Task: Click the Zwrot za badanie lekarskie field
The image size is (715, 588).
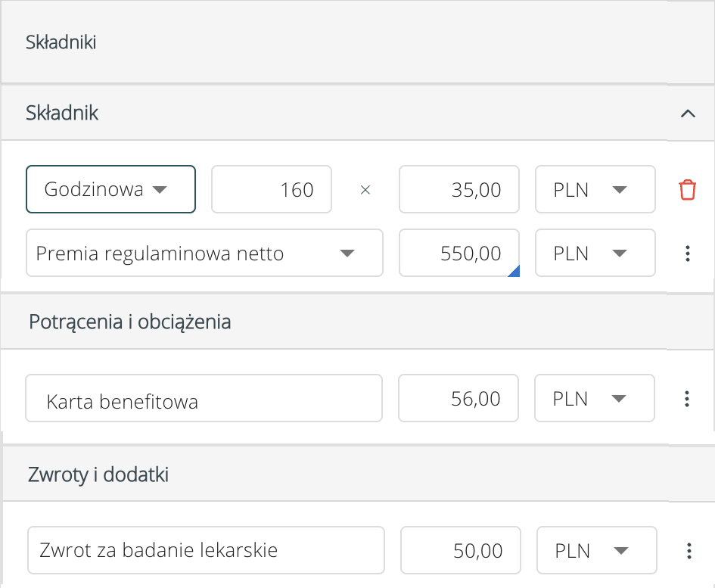Action: click(206, 551)
